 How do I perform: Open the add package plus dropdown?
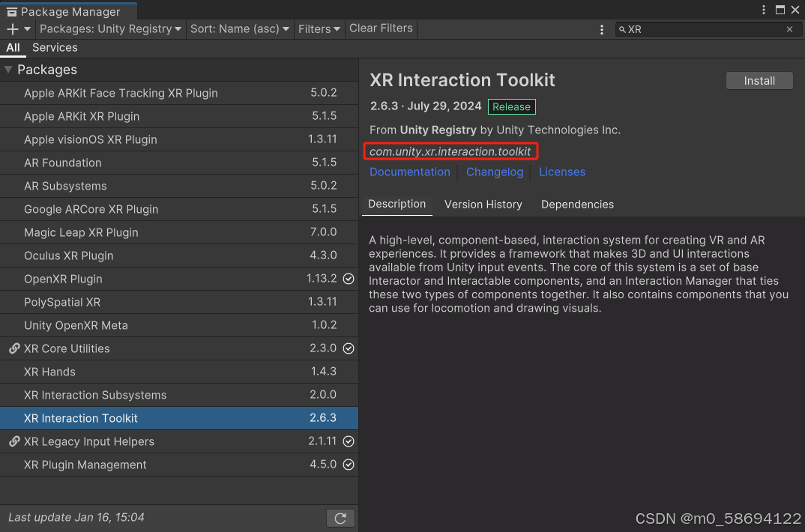(16, 28)
